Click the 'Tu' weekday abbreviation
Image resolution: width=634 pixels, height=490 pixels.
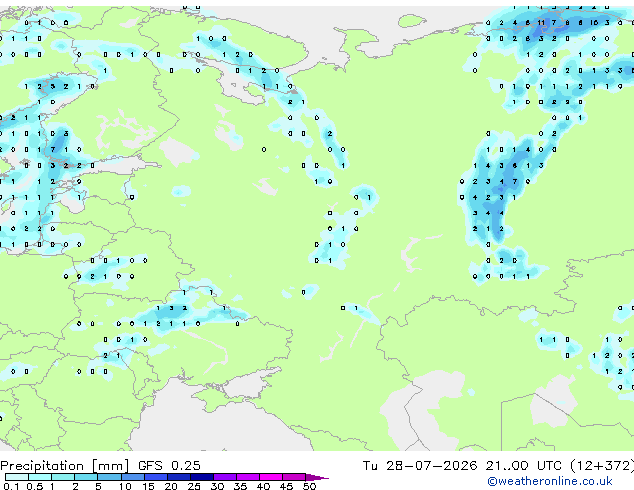click(370, 465)
